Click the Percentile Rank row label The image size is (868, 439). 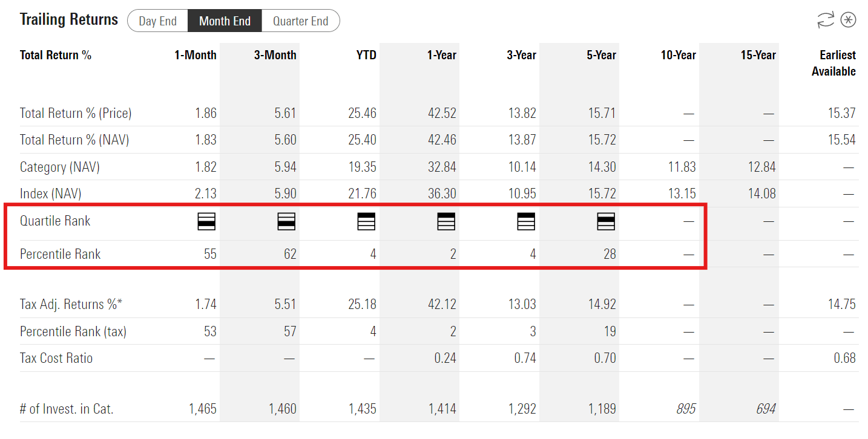coord(60,254)
